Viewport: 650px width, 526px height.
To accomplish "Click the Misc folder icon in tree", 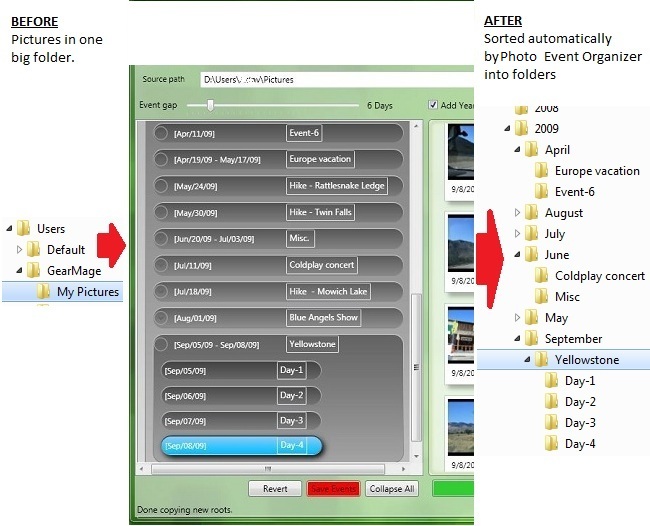I will click(x=541, y=296).
